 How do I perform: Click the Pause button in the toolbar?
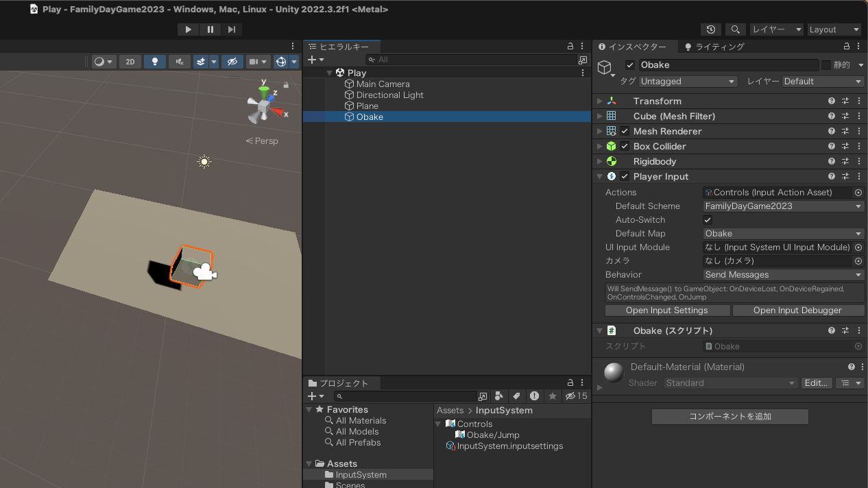coord(210,29)
